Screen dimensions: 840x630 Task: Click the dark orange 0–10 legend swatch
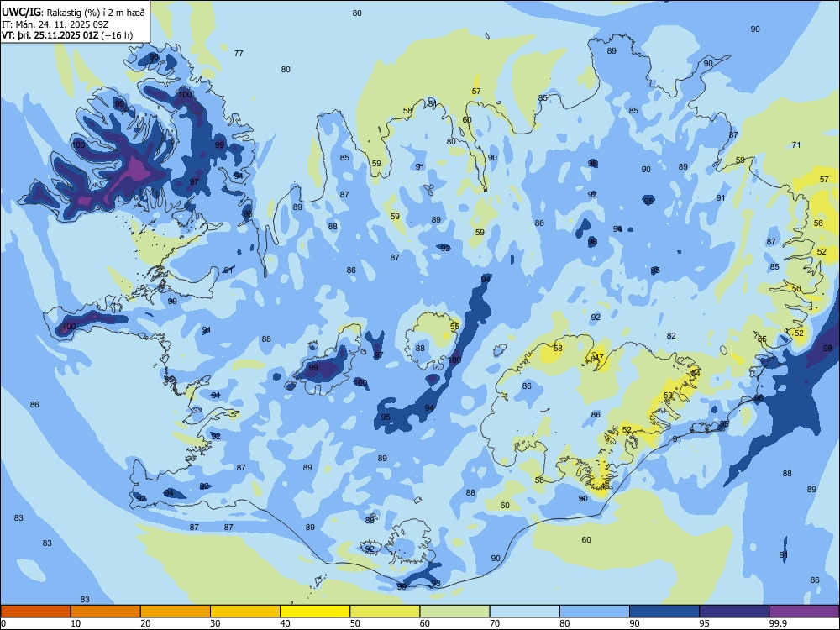tap(35, 612)
